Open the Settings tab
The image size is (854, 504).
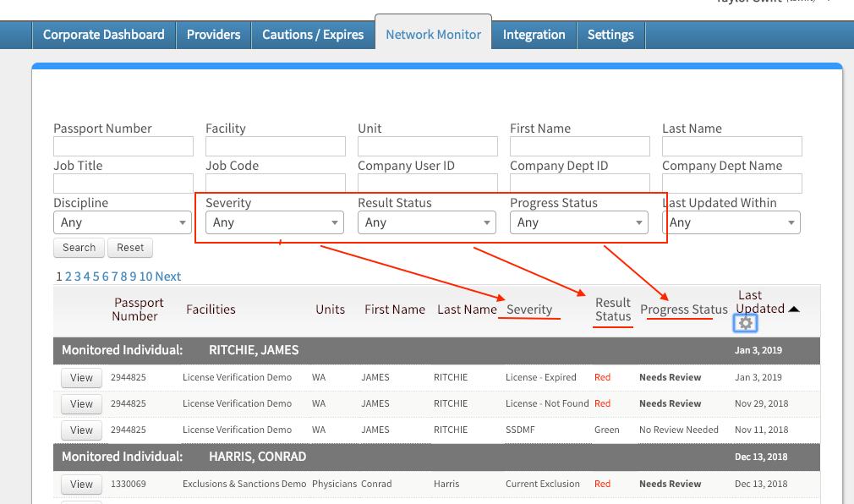610,35
